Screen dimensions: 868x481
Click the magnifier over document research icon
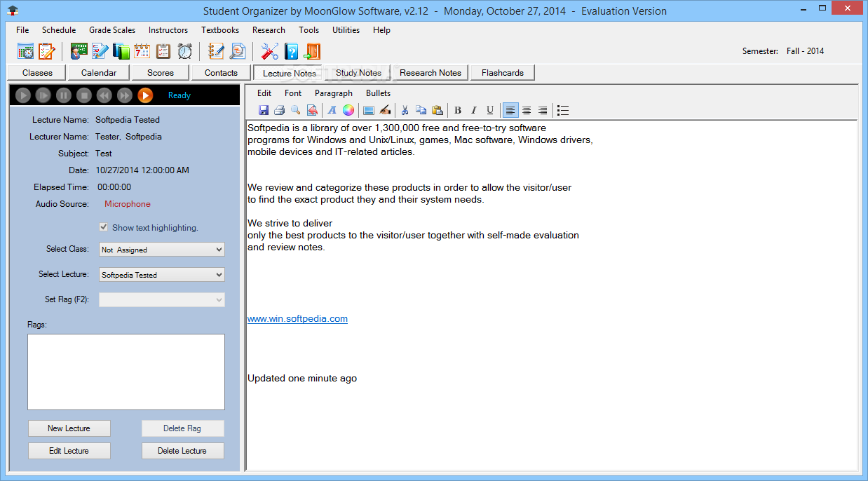point(238,51)
